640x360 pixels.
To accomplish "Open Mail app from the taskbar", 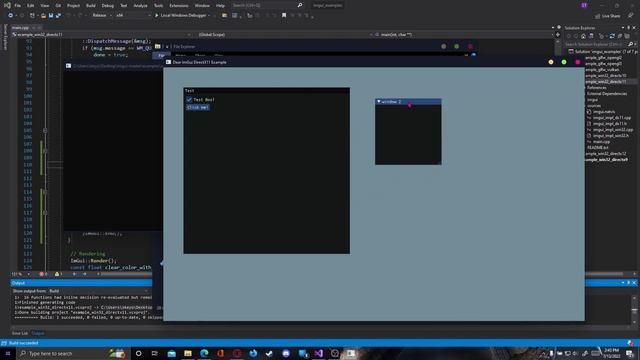I will click(172, 353).
